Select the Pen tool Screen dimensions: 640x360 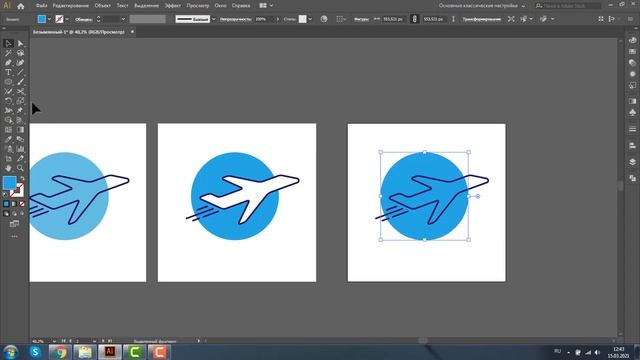[x=8, y=62]
